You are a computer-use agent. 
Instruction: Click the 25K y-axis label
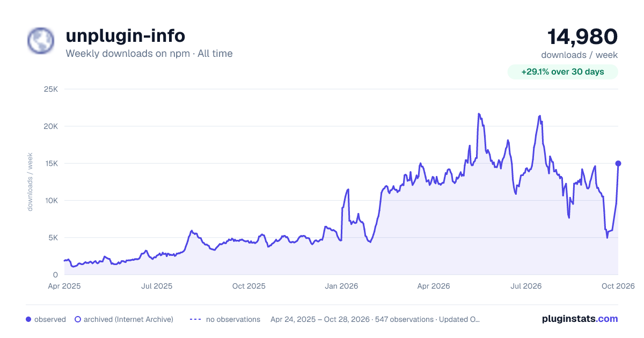point(50,89)
